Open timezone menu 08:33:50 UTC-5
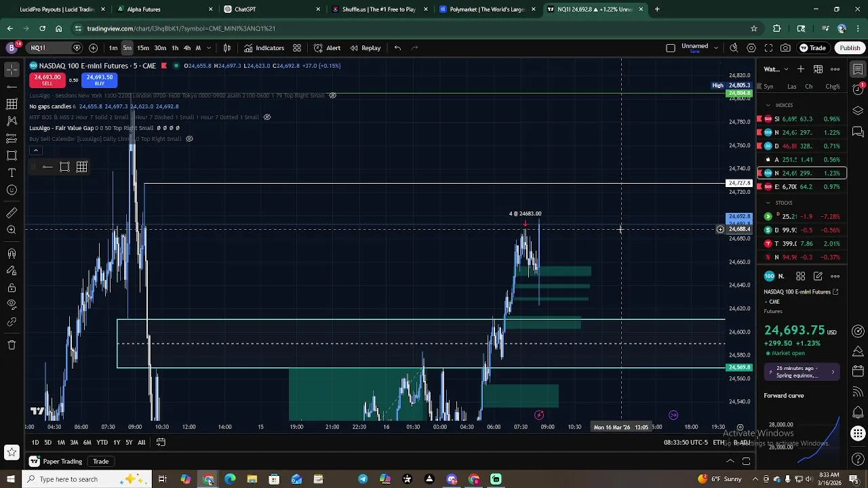Image resolution: width=868 pixels, height=488 pixels. click(686, 443)
